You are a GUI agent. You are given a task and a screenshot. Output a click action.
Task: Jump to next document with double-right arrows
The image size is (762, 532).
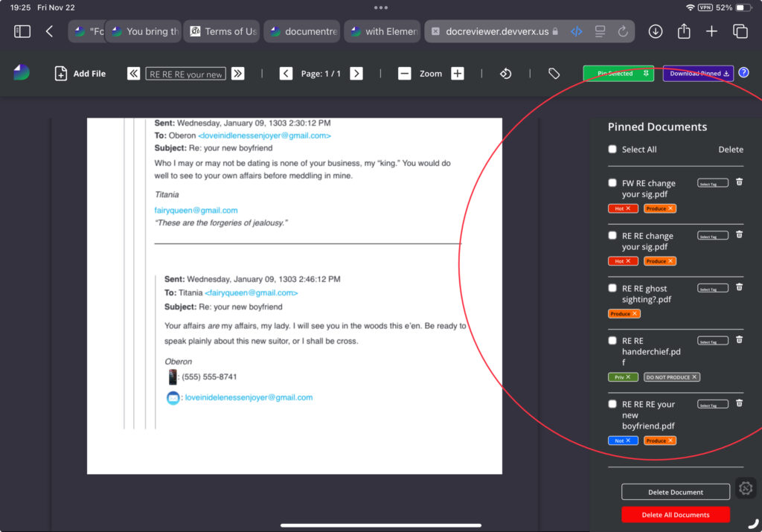pyautogui.click(x=237, y=74)
